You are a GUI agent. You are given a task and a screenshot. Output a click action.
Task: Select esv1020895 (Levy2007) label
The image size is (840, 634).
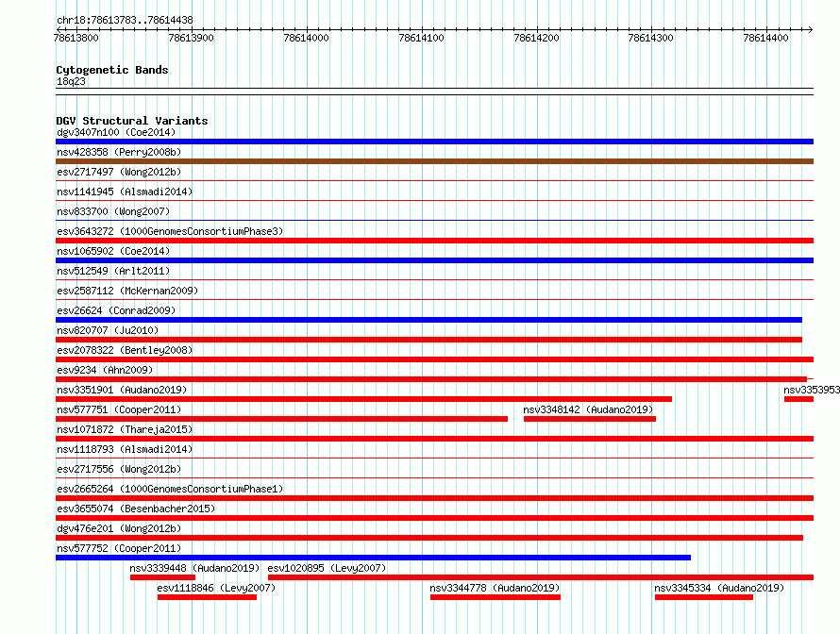click(327, 568)
